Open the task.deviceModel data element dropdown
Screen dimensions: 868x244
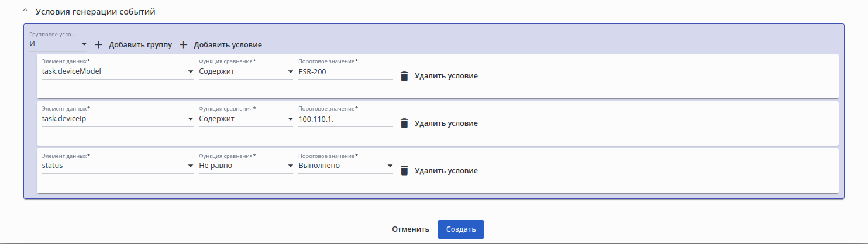click(117, 71)
